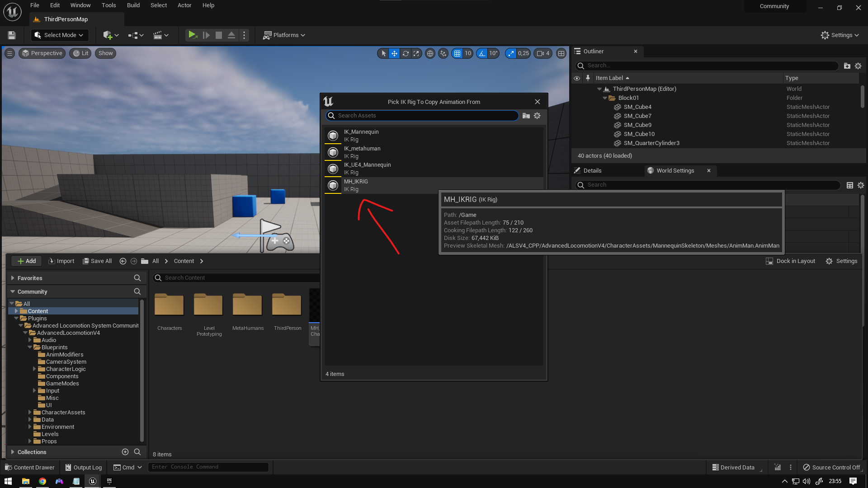The image size is (868, 488).
Task: Toggle rotation angle snapping
Action: pos(482,53)
